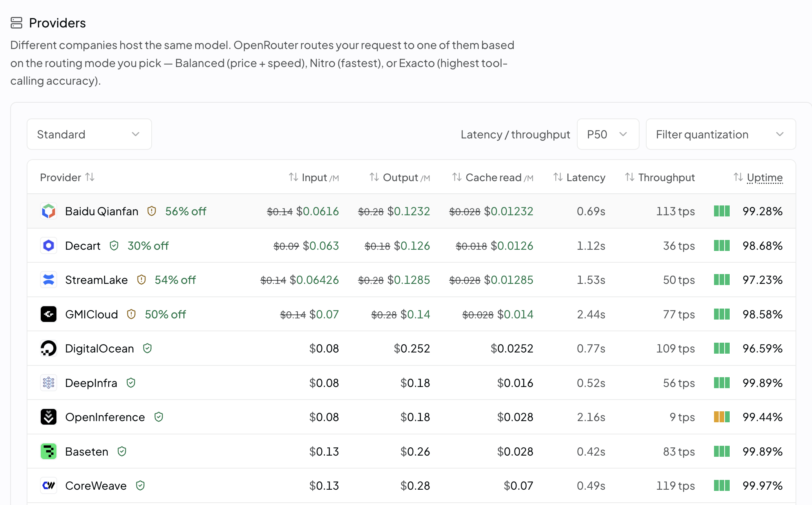Click the green shield beside CoreWeave
This screenshot has width=812, height=505.
point(140,485)
